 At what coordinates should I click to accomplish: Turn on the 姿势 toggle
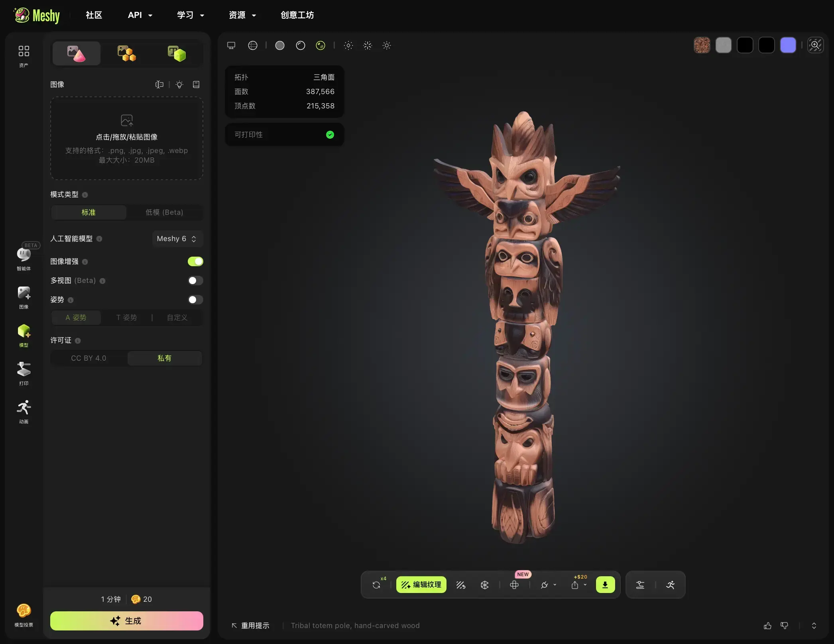(x=195, y=300)
